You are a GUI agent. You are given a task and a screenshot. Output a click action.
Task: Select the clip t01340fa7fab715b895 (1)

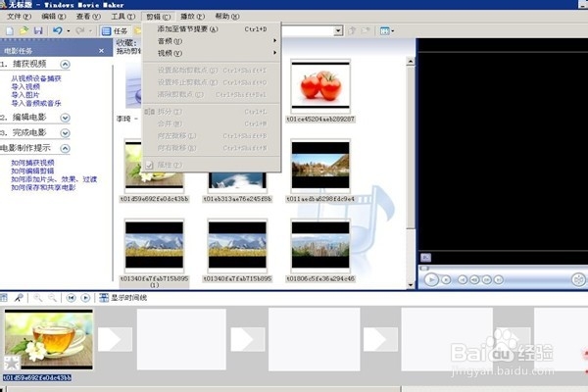click(154, 245)
